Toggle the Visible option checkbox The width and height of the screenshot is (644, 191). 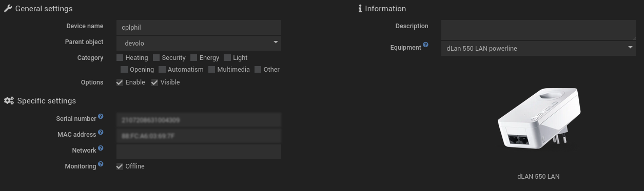click(154, 82)
